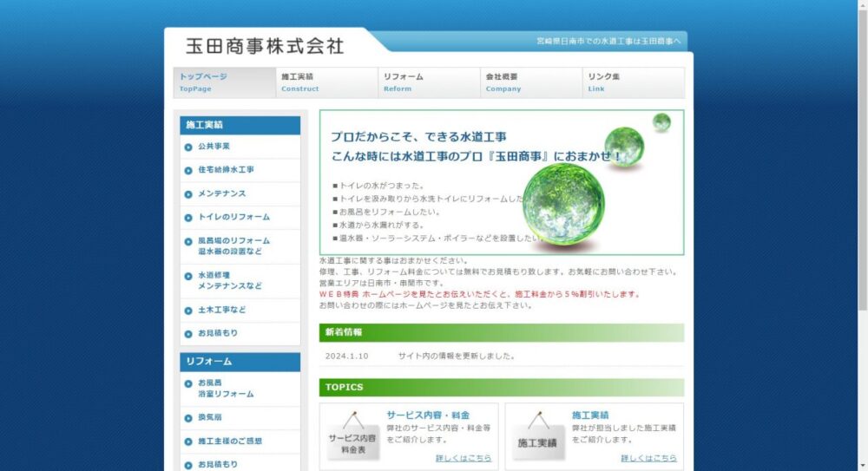Viewport: 868px width, 471px height.
Task: Click 詳しくはこちら under サービス内容・料金
Action: [464, 458]
